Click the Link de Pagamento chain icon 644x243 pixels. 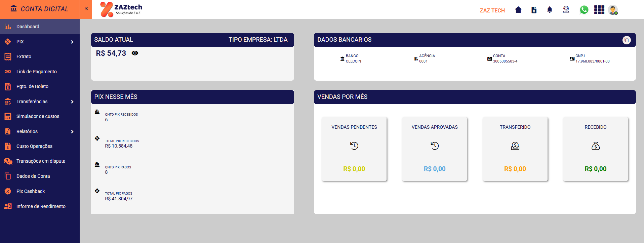click(8, 72)
